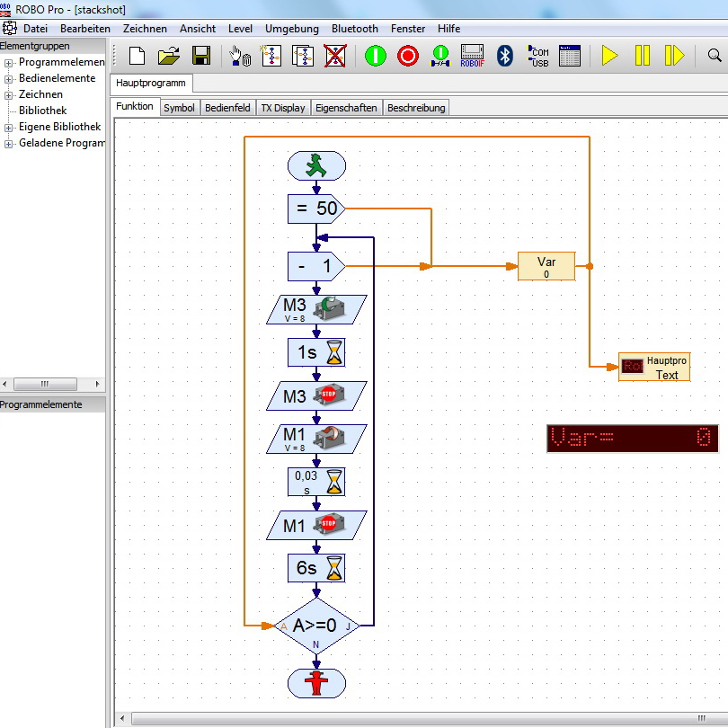Switch to the Eigenschaften tab
This screenshot has height=728, width=728.
pyautogui.click(x=346, y=108)
